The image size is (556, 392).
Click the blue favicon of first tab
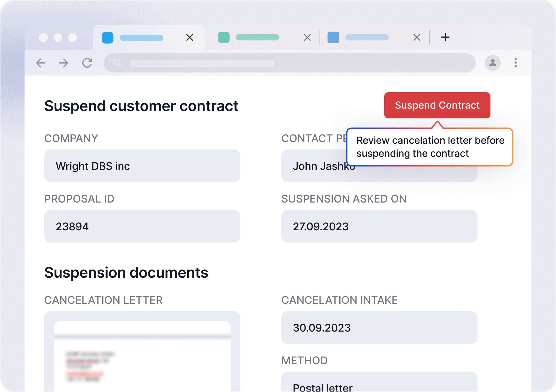tap(108, 38)
